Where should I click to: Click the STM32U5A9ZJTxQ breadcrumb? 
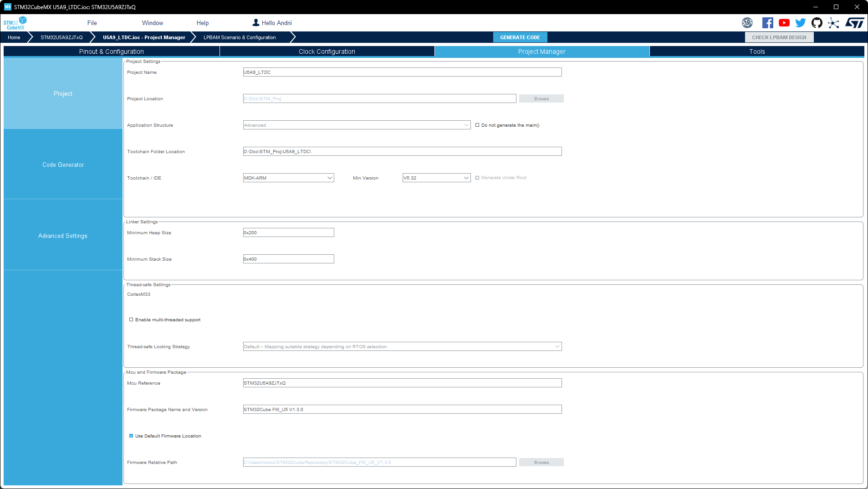click(x=61, y=37)
